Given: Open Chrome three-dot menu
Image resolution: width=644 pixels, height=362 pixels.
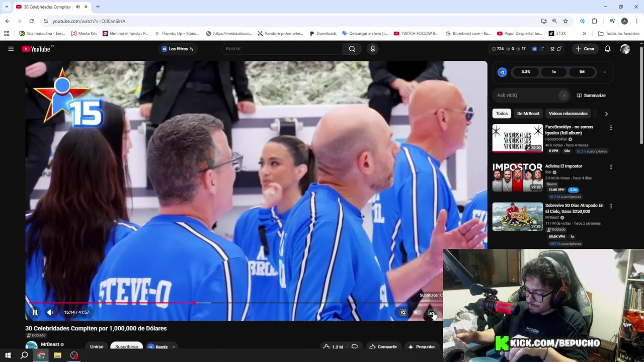Looking at the screenshot, I should (x=637, y=21).
